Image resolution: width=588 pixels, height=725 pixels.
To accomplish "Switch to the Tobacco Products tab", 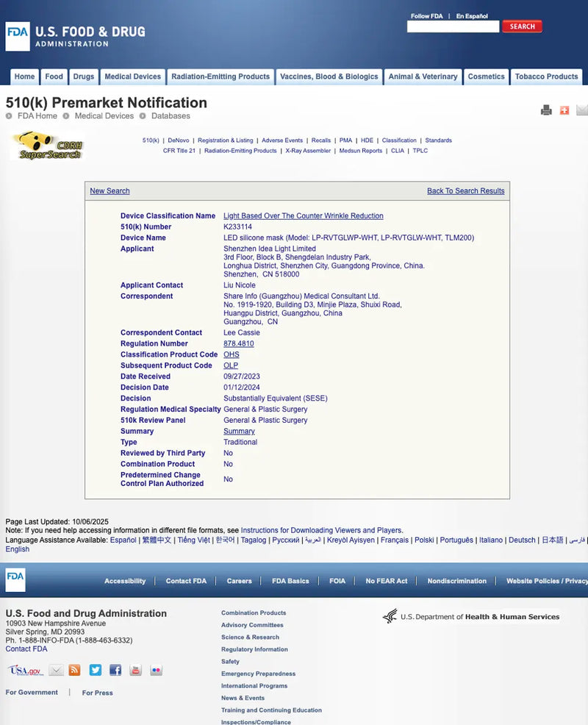I will click(x=546, y=76).
